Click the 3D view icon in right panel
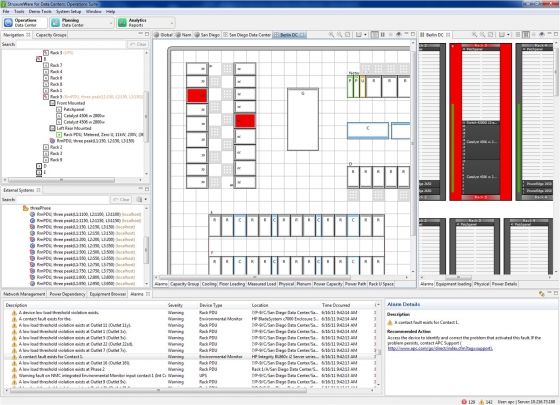The width and height of the screenshot is (560, 405). [x=542, y=35]
